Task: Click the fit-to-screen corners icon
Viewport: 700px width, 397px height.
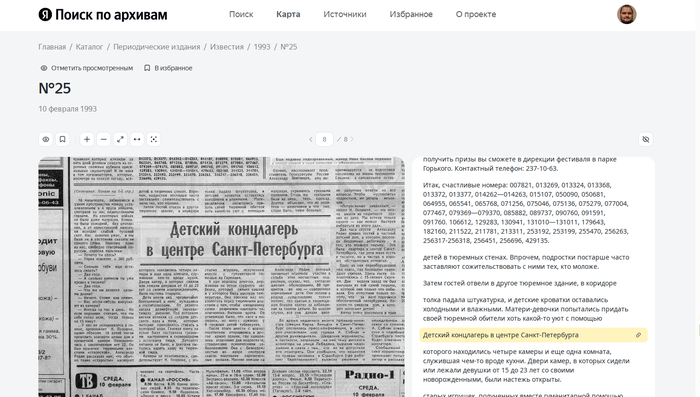Action: click(154, 139)
